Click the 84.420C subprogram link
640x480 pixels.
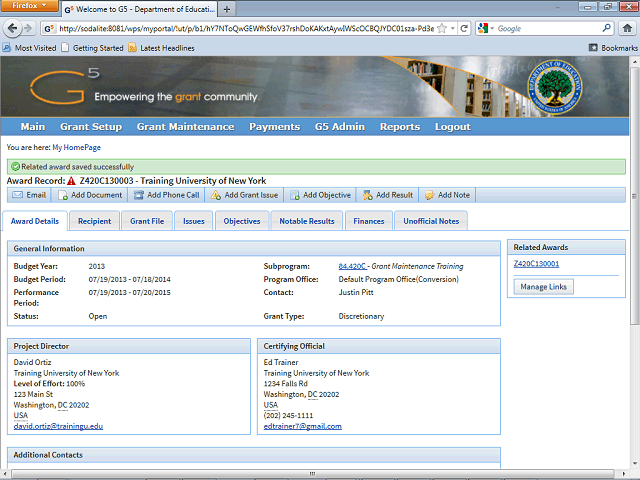(x=352, y=266)
